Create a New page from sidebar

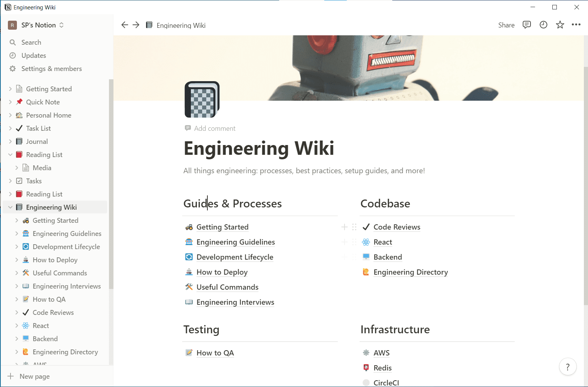click(x=34, y=376)
